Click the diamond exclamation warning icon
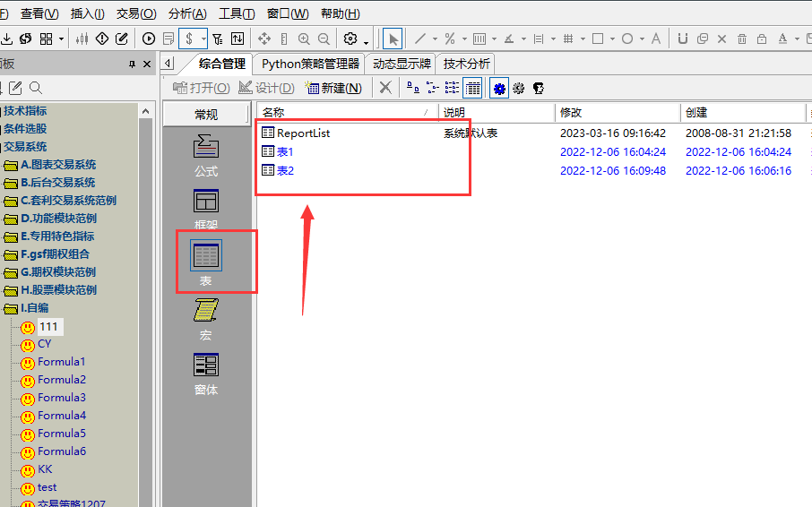 102,39
